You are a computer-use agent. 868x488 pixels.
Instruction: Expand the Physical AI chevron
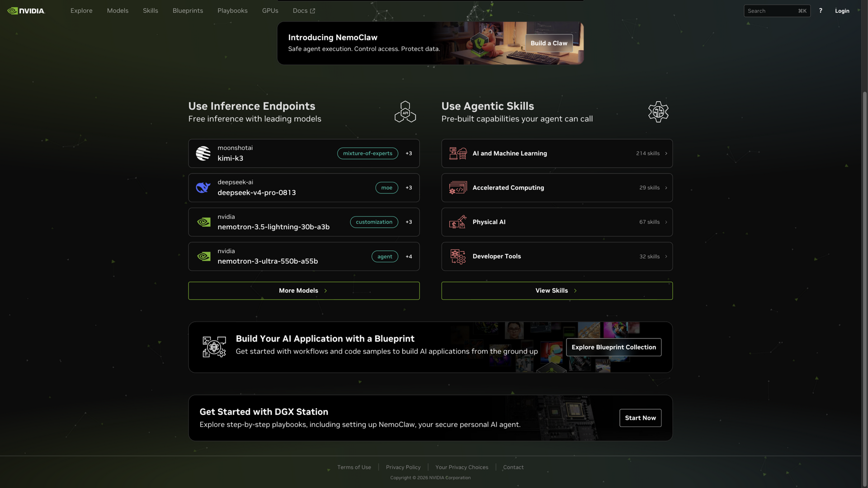pyautogui.click(x=666, y=222)
